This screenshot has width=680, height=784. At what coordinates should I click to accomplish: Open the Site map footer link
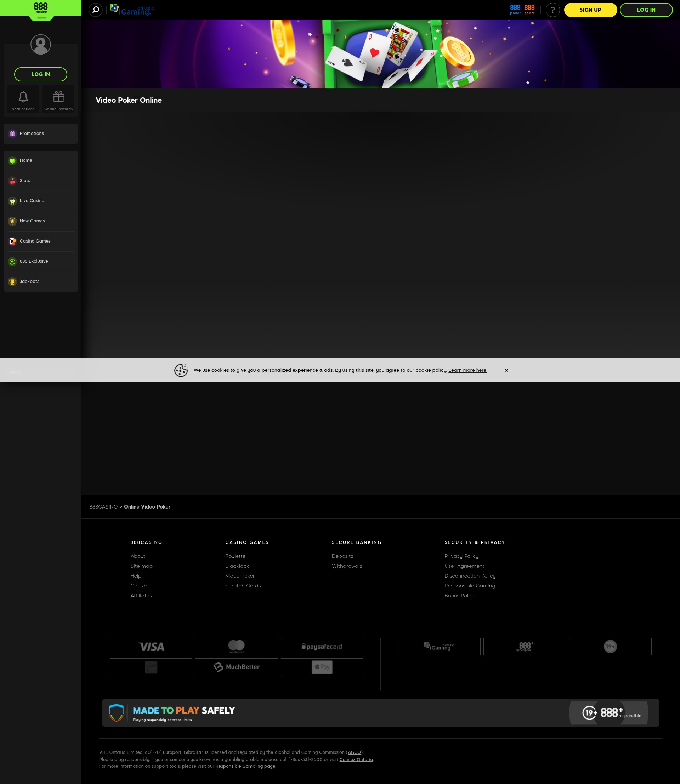tap(142, 566)
